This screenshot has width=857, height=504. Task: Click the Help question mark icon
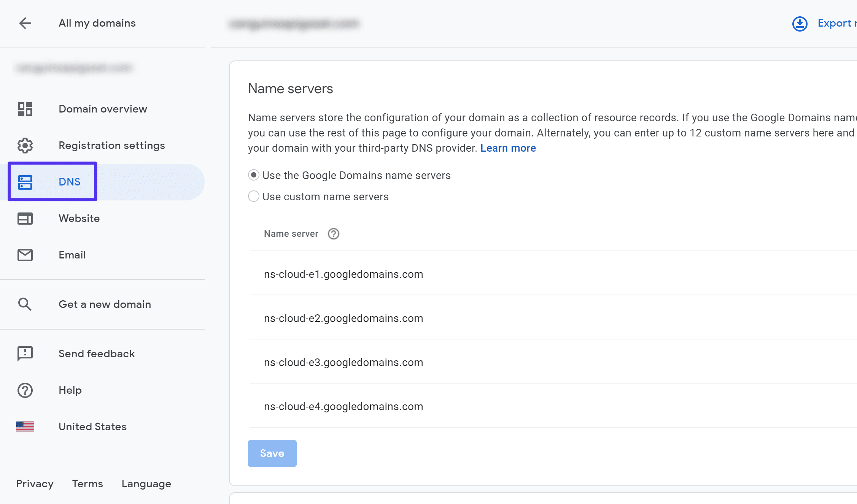(24, 390)
